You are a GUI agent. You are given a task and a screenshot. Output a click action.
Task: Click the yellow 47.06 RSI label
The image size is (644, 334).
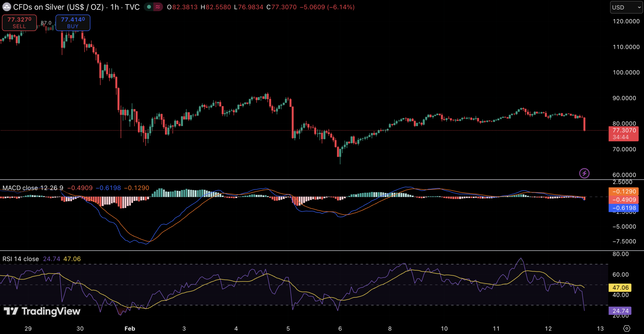[620, 287]
